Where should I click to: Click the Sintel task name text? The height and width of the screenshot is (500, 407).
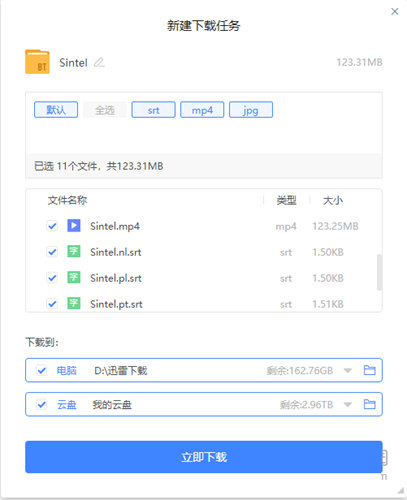coord(73,62)
